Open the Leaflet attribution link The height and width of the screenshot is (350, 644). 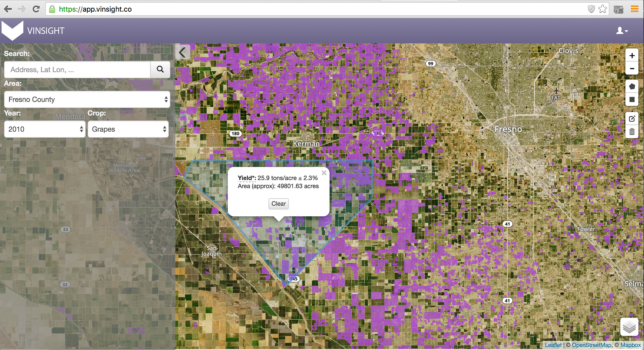[x=553, y=345]
